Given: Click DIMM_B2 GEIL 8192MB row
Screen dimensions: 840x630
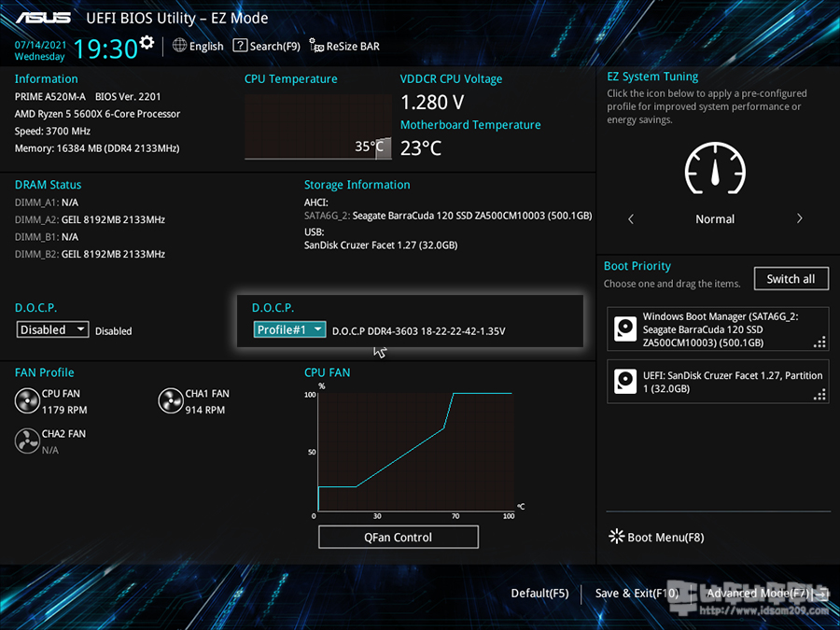Looking at the screenshot, I should point(90,254).
